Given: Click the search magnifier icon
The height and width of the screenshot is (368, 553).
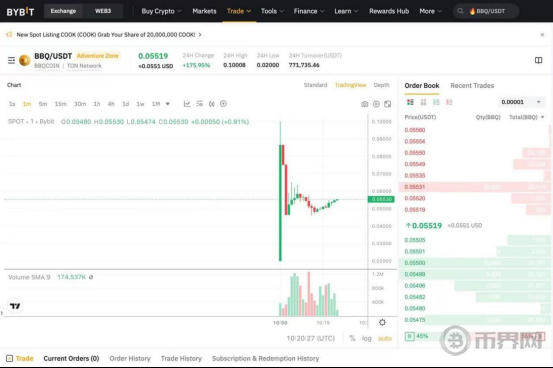Looking at the screenshot, I should [460, 11].
